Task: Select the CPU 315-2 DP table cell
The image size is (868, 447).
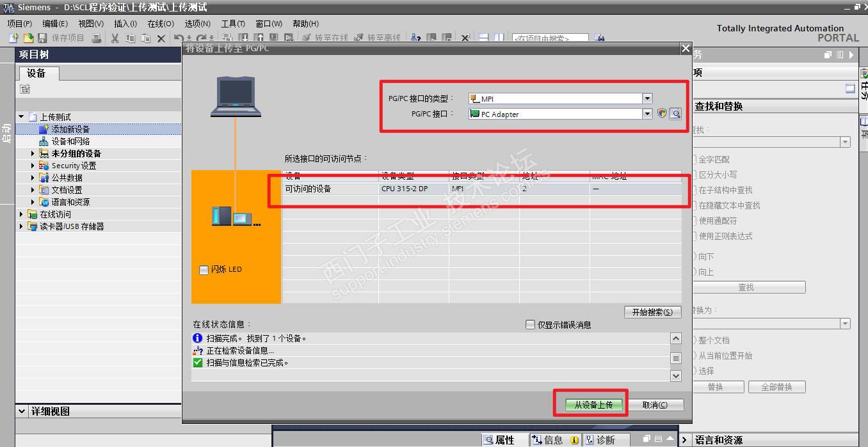Action: click(414, 189)
